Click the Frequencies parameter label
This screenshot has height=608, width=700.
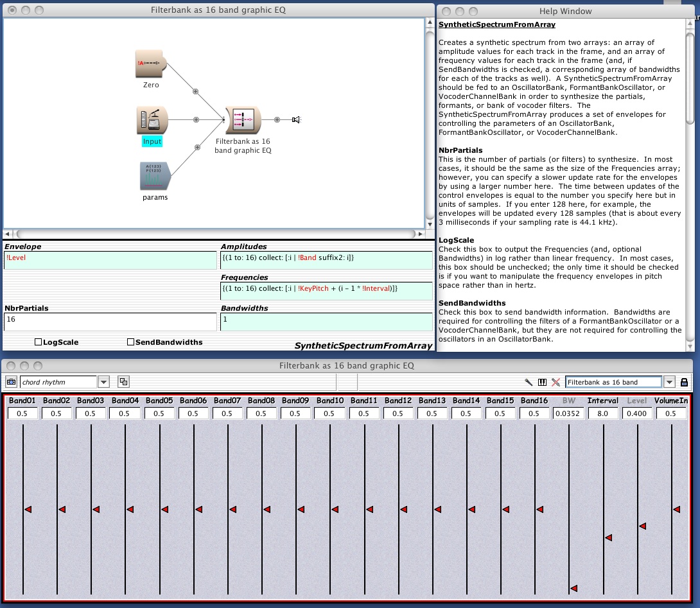(244, 277)
